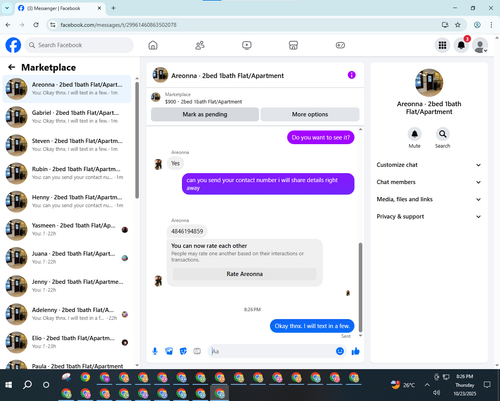Click More options button
The image size is (500, 401).
pyautogui.click(x=310, y=114)
